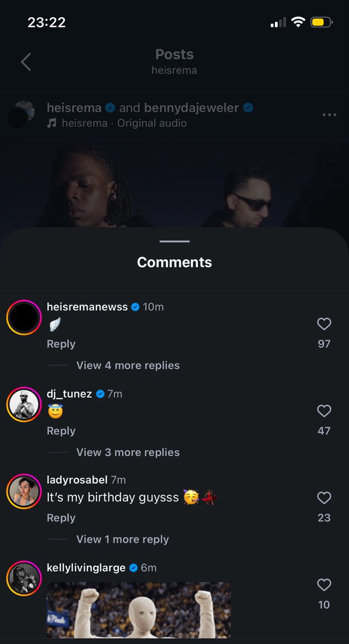Expand View 3 more replies

tap(128, 452)
